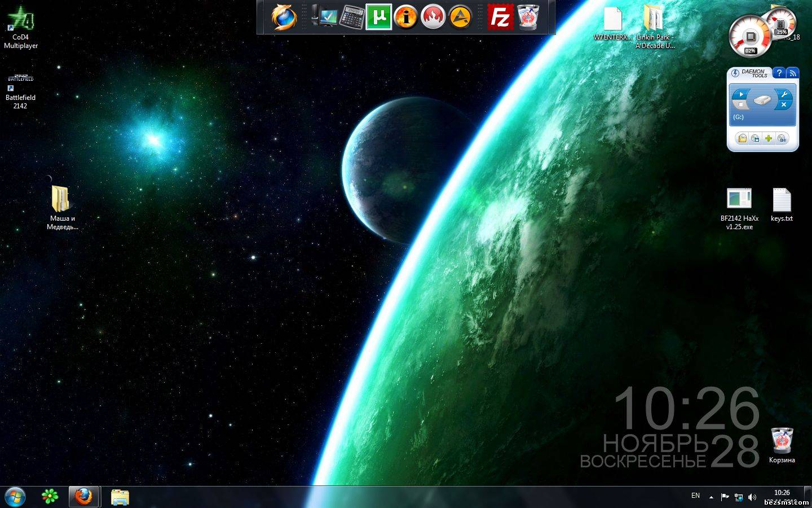This screenshot has width=812, height=508.
Task: Open FileZilla from the dock
Action: pos(500,17)
